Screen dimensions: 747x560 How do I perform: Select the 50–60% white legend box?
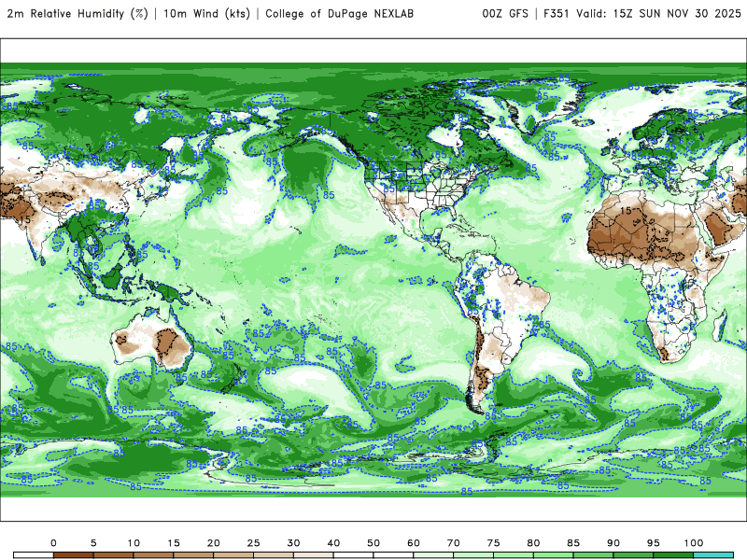(393, 555)
